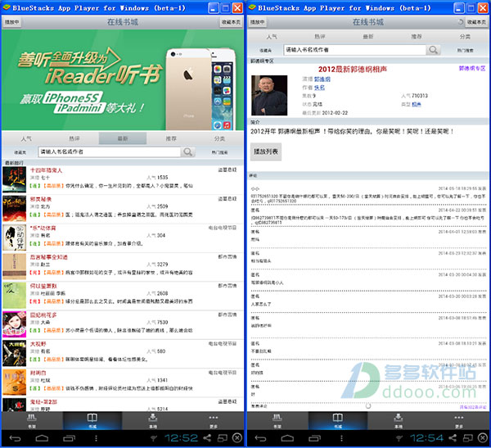
Task: Open the 郭德纲 performer link
Action: [x=322, y=79]
